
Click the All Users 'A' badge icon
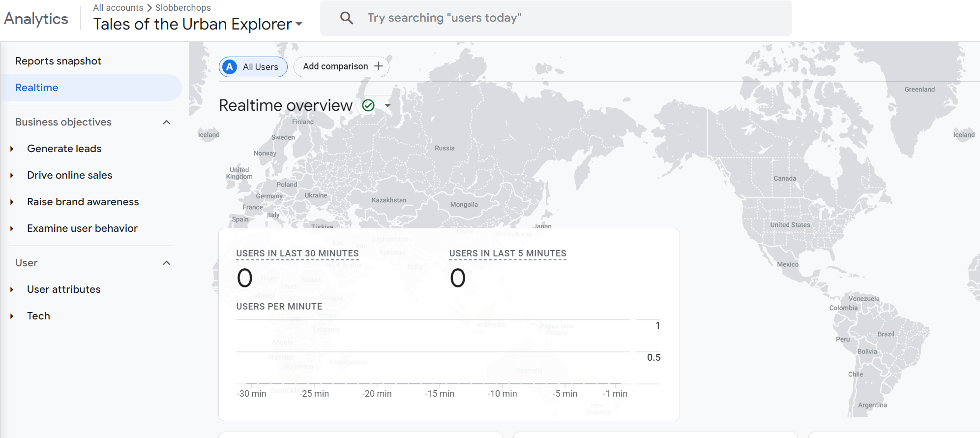[x=230, y=67]
